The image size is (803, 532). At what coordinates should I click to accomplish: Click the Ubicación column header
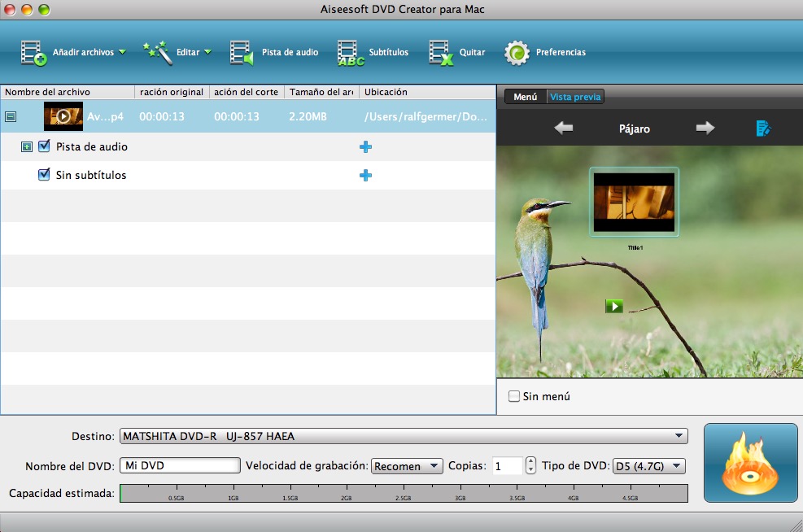pyautogui.click(x=427, y=92)
